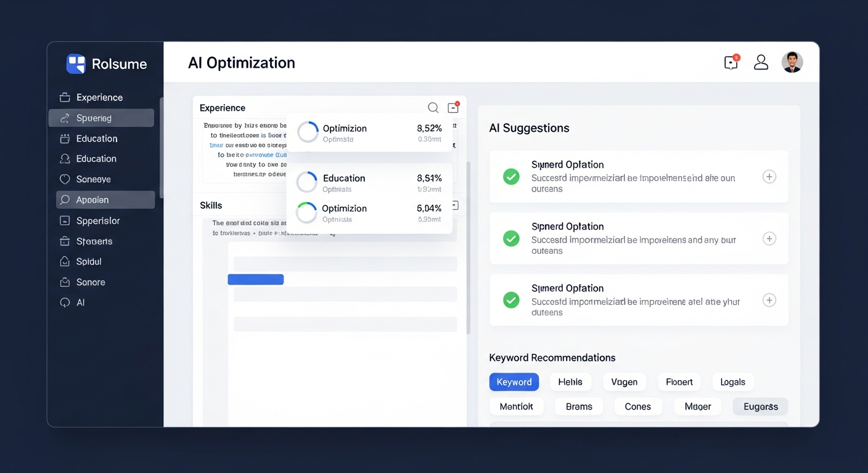Viewport: 868px width, 473px height.
Task: Click the Spperislor sidebar icon
Action: click(65, 220)
